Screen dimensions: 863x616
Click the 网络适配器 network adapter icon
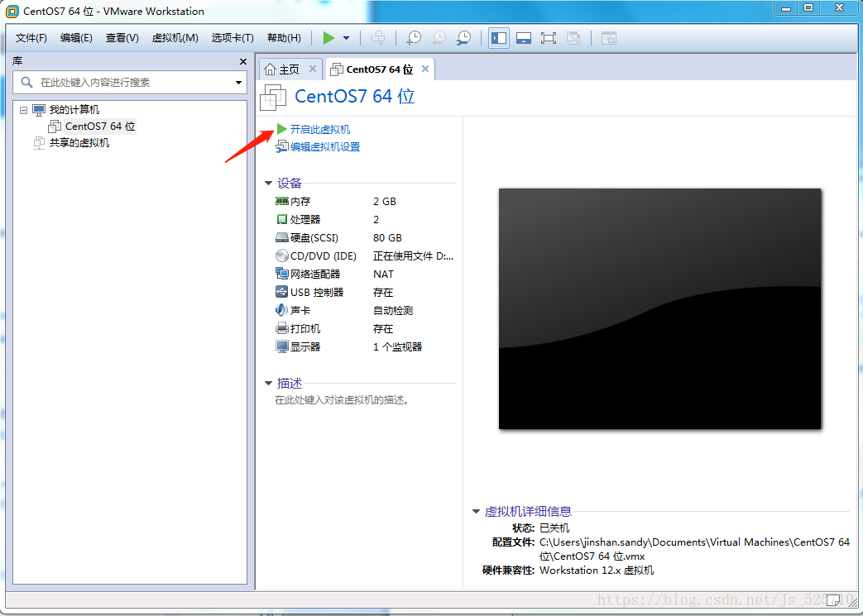tap(282, 274)
